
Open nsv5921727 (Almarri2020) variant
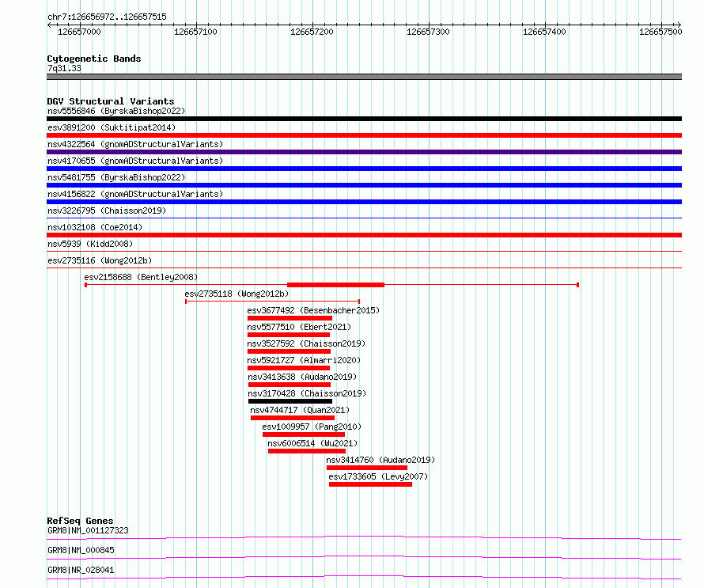tap(304, 360)
